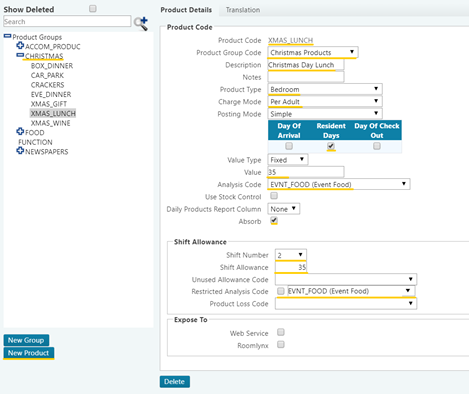This screenshot has height=394, width=469.
Task: Open the Value Type dropdown
Action: coord(288,160)
